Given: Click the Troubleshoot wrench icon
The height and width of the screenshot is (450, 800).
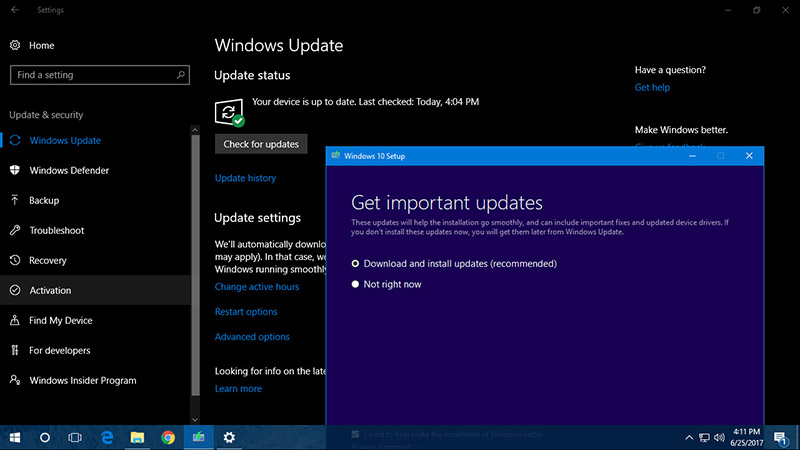Looking at the screenshot, I should click(15, 230).
